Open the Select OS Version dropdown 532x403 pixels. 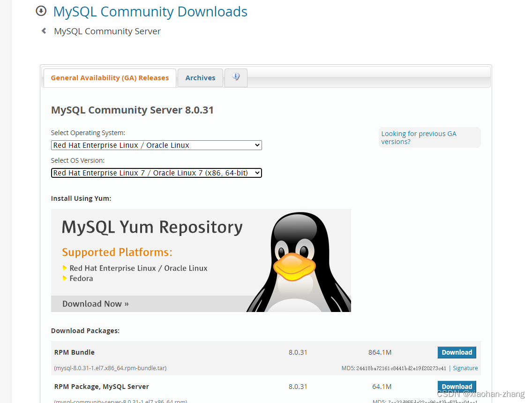(157, 173)
